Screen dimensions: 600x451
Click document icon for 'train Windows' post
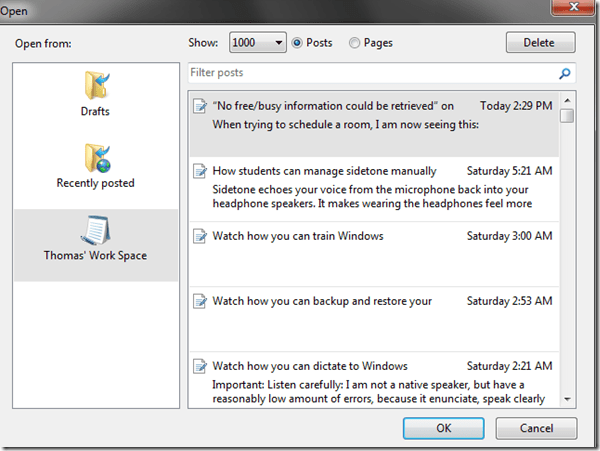click(200, 236)
